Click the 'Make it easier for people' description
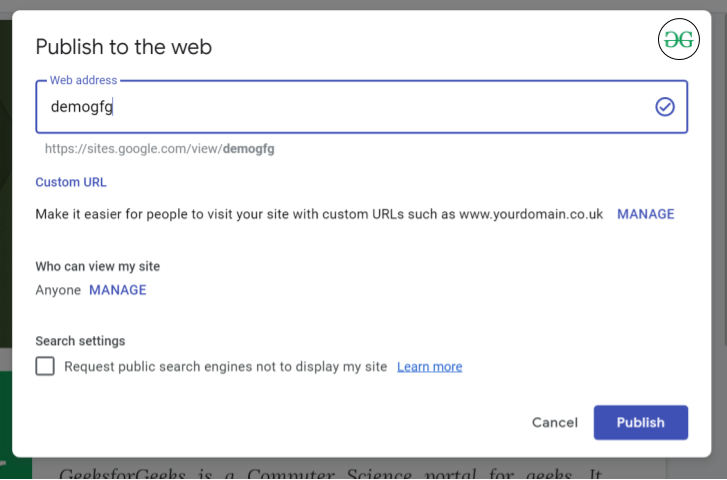This screenshot has width=727, height=480. click(x=319, y=214)
